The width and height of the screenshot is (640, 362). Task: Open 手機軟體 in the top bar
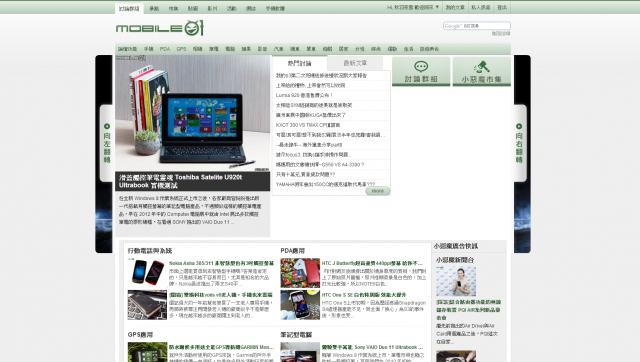pyautogui.click(x=275, y=8)
